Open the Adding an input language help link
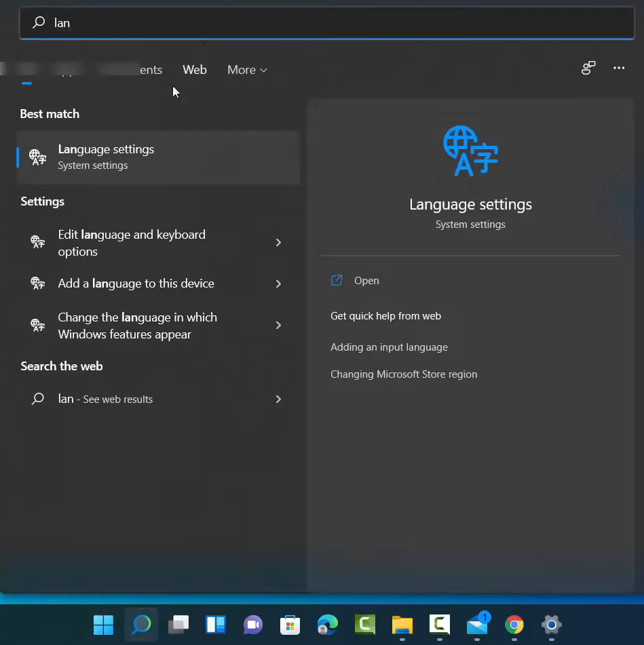 (x=389, y=347)
